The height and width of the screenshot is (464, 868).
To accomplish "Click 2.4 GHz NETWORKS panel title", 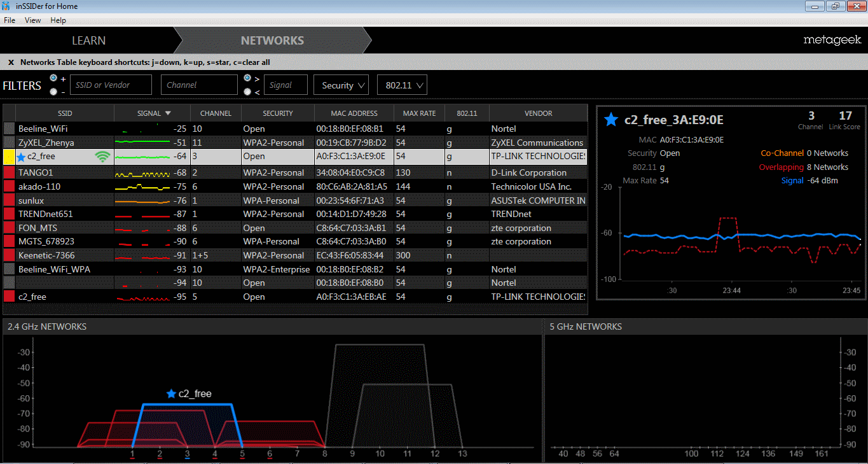I will (47, 327).
